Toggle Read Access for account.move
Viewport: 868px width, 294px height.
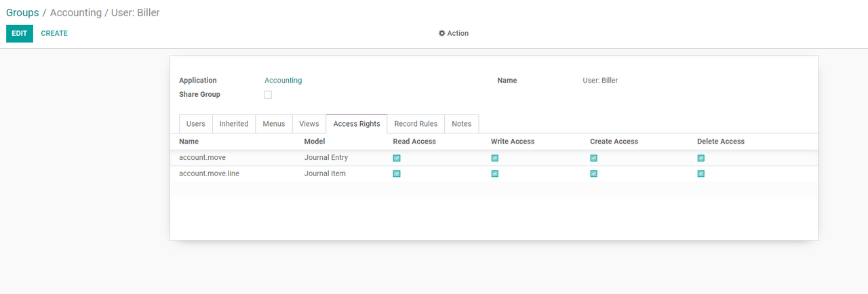397,158
